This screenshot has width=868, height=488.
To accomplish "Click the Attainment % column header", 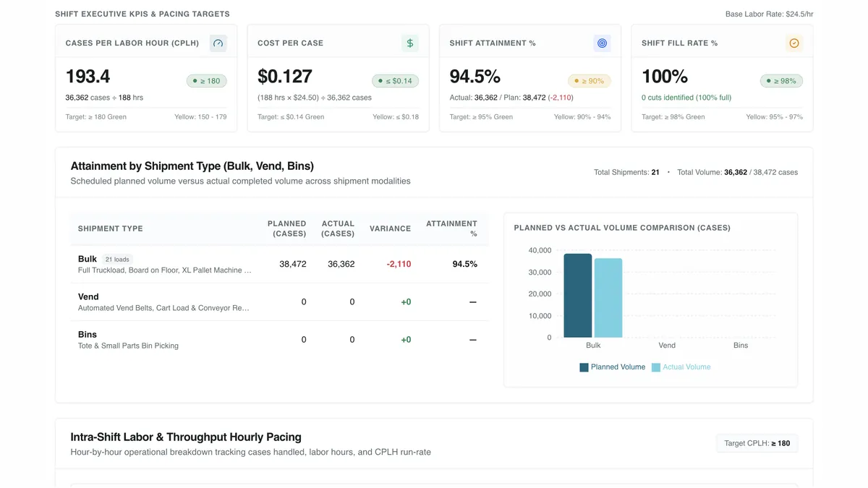I will coord(451,228).
